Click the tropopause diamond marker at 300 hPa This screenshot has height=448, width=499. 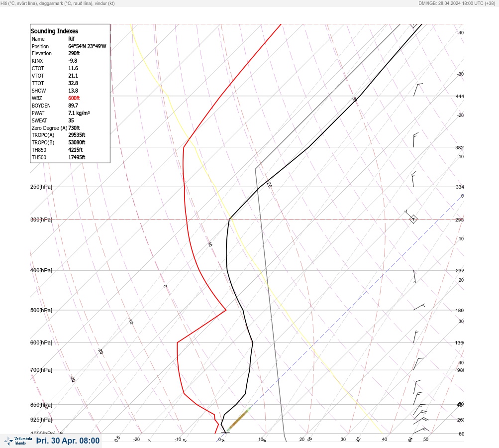(413, 220)
